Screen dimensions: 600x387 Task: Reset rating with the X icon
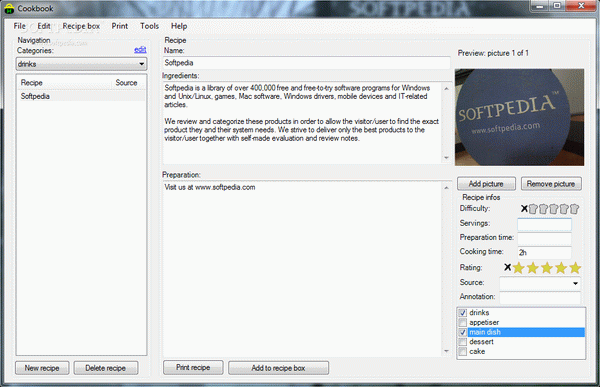(x=507, y=267)
